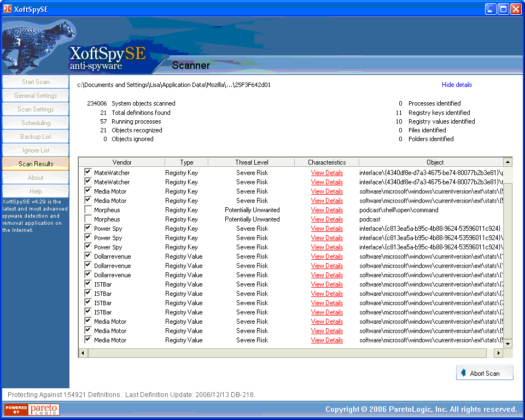Select the Morpheus 'podcast' object cell
This screenshot has height=420, width=525.
pos(370,219)
